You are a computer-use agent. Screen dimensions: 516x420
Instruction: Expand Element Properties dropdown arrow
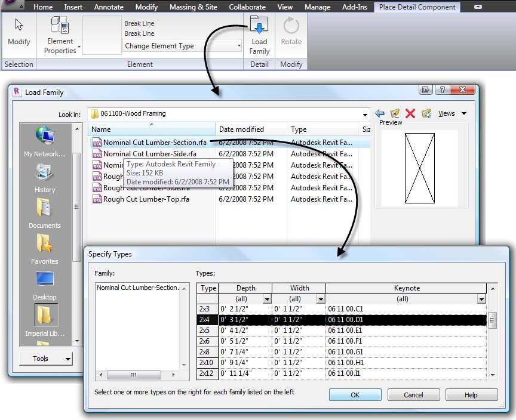(x=79, y=47)
